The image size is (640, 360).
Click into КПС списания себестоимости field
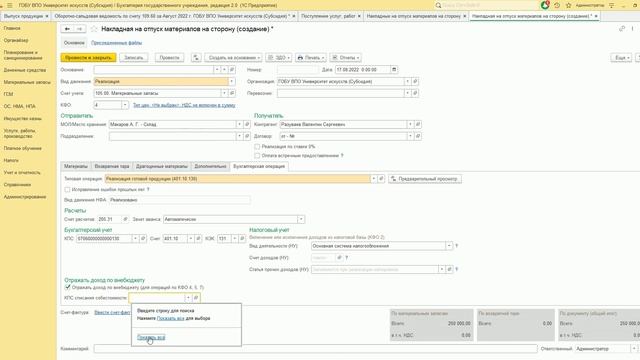tap(157, 298)
